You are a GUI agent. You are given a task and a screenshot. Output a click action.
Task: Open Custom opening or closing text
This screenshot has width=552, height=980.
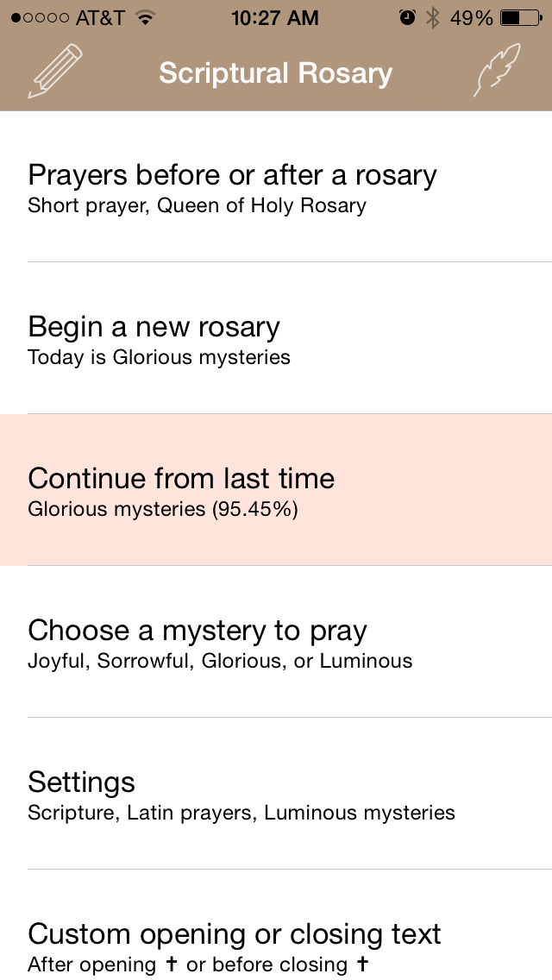click(235, 934)
